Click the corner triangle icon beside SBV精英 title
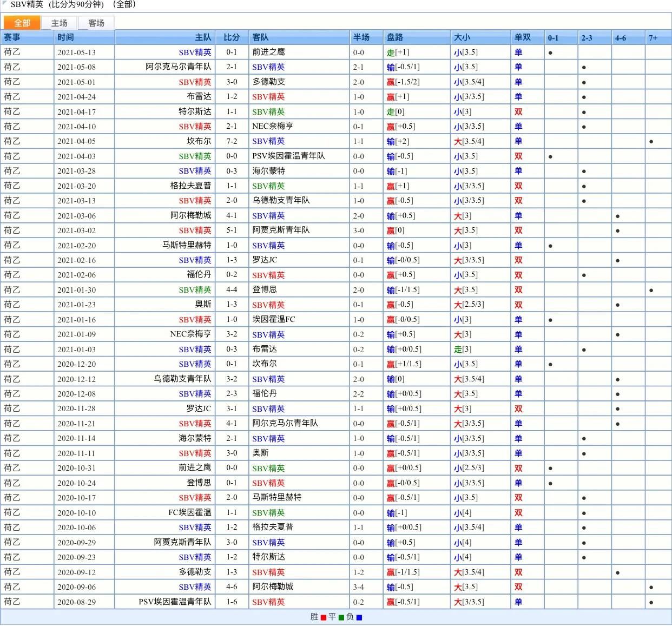 5,4
